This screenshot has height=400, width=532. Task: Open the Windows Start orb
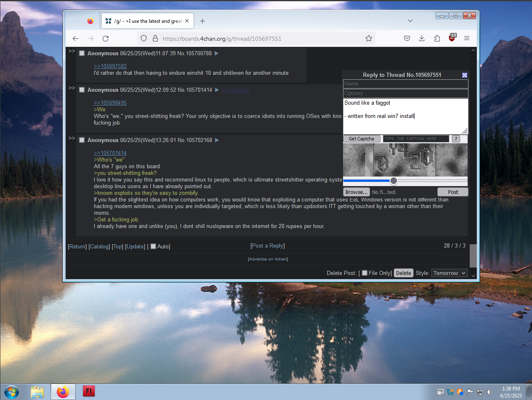pos(11,392)
